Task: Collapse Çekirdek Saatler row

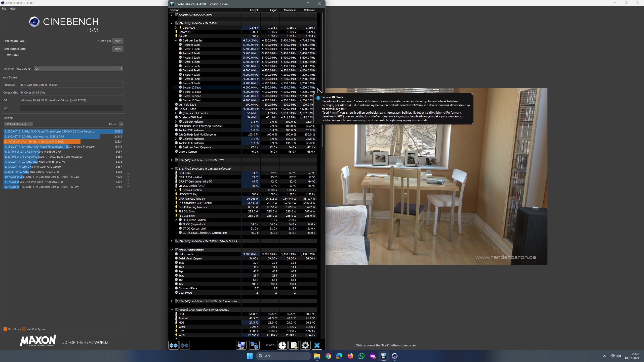Action: point(176,40)
